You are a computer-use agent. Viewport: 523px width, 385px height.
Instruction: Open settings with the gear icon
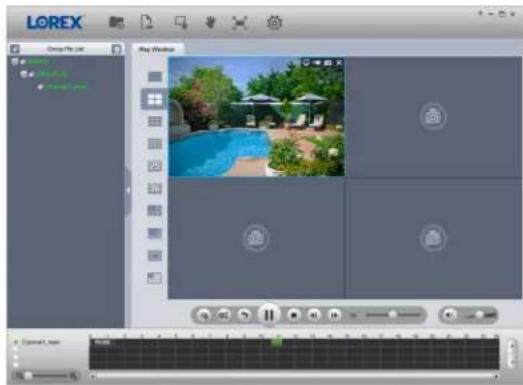pyautogui.click(x=274, y=23)
